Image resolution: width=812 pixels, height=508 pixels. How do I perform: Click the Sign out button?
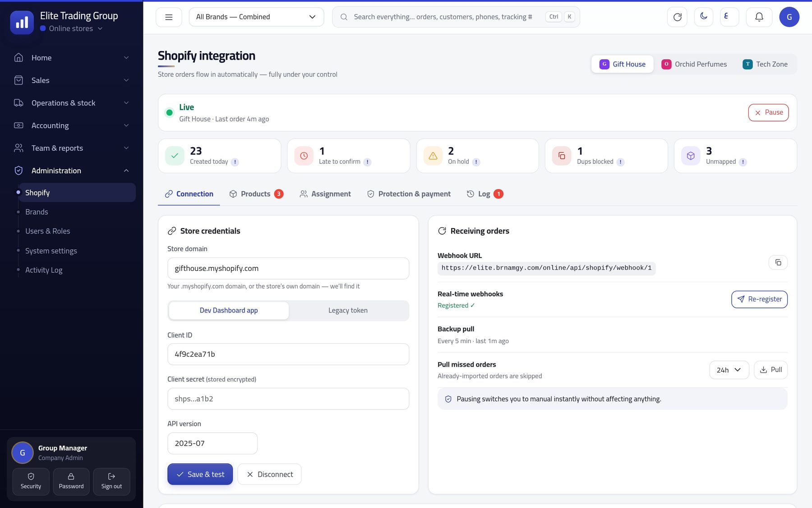[111, 481]
